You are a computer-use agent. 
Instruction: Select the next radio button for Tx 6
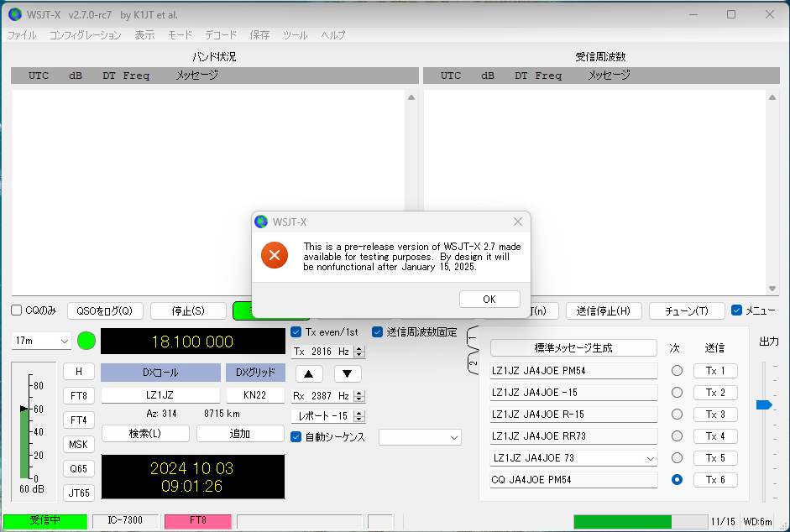click(x=677, y=480)
